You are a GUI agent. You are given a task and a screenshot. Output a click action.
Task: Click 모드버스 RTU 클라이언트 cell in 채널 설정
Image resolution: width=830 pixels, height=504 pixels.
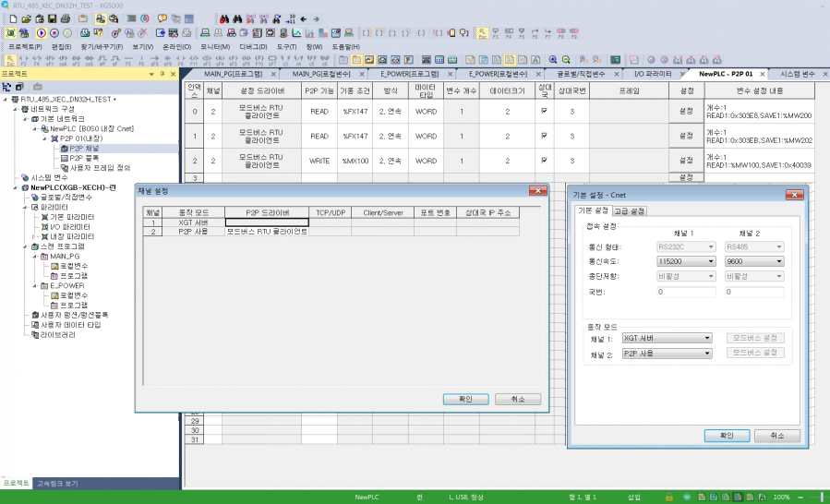267,232
